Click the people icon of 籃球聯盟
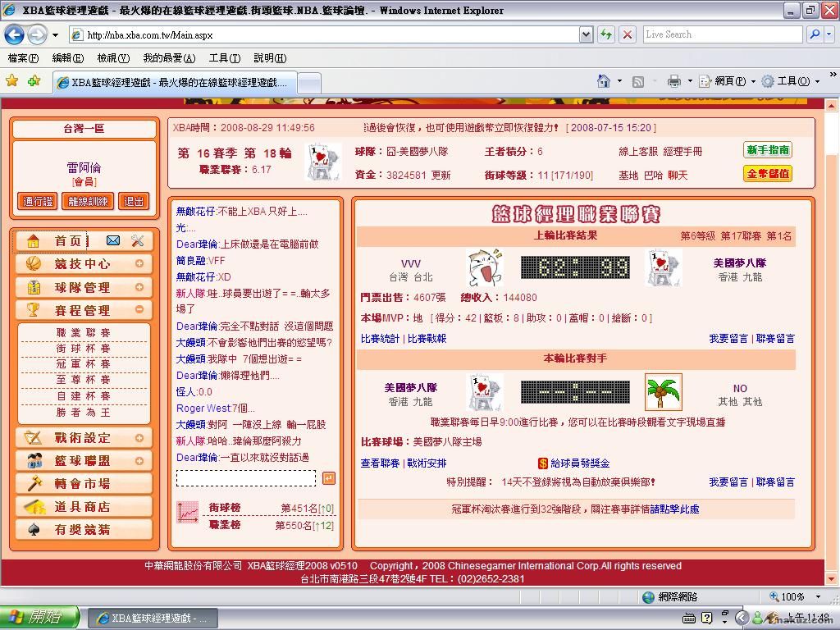This screenshot has height=630, width=840. [34, 460]
